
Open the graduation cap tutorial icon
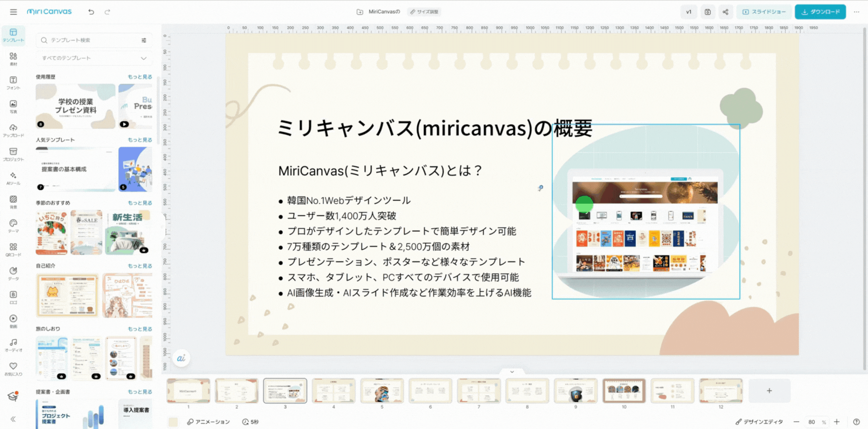pyautogui.click(x=13, y=396)
